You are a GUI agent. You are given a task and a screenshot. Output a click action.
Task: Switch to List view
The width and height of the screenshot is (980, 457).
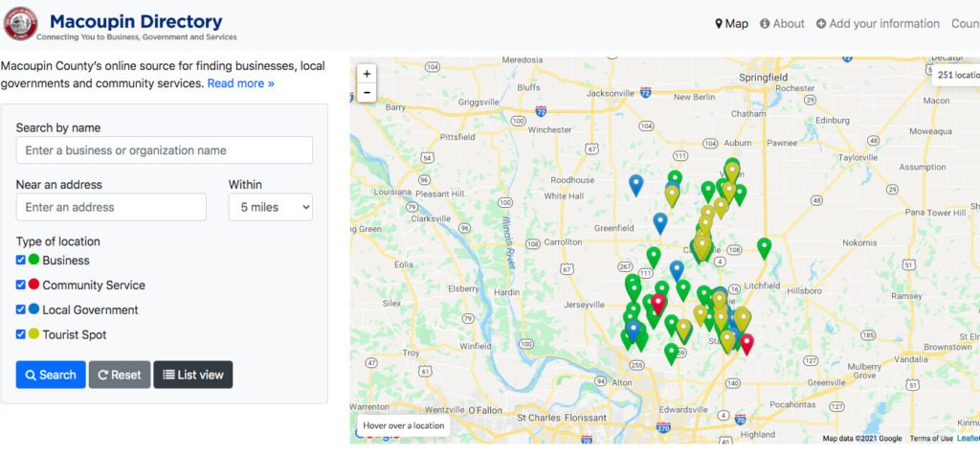(193, 375)
